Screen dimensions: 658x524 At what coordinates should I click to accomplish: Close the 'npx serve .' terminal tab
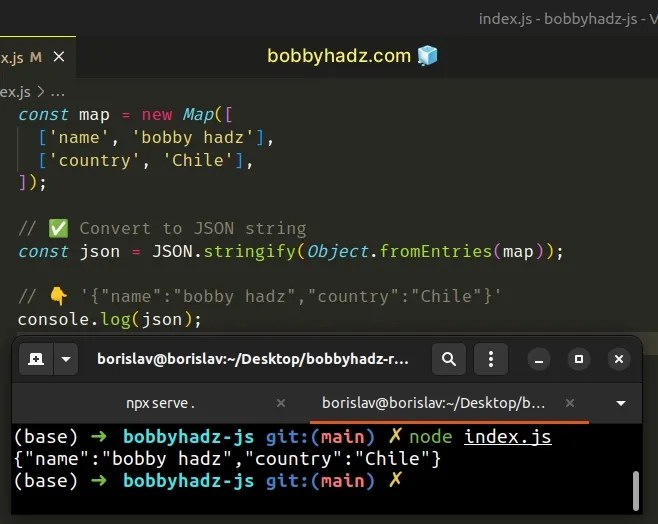281,403
